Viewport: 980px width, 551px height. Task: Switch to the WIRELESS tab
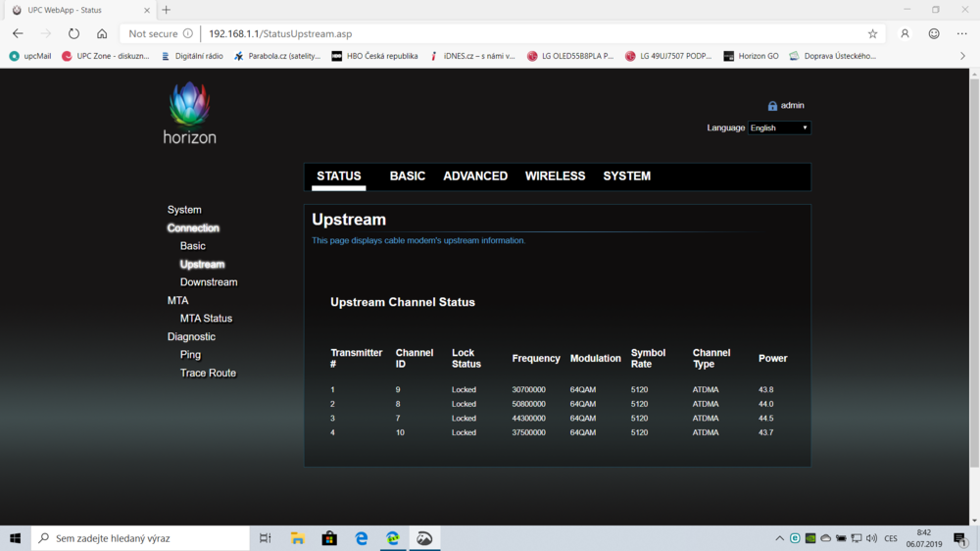[555, 176]
